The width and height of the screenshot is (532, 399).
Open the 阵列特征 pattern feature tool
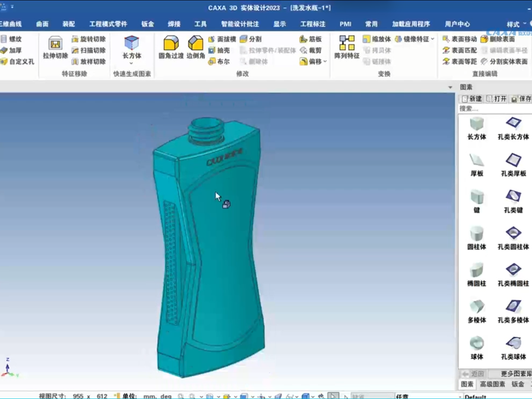pos(347,47)
